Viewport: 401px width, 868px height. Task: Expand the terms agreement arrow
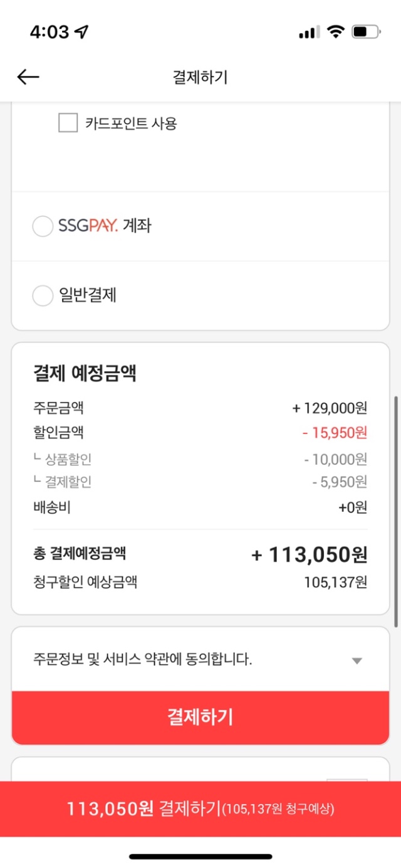tap(357, 660)
